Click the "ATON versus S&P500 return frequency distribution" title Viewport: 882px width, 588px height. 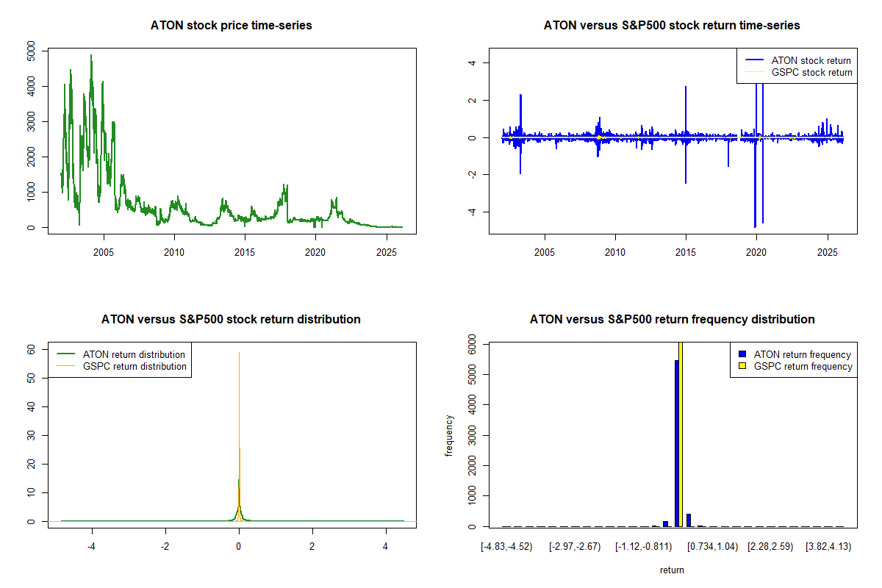672,320
